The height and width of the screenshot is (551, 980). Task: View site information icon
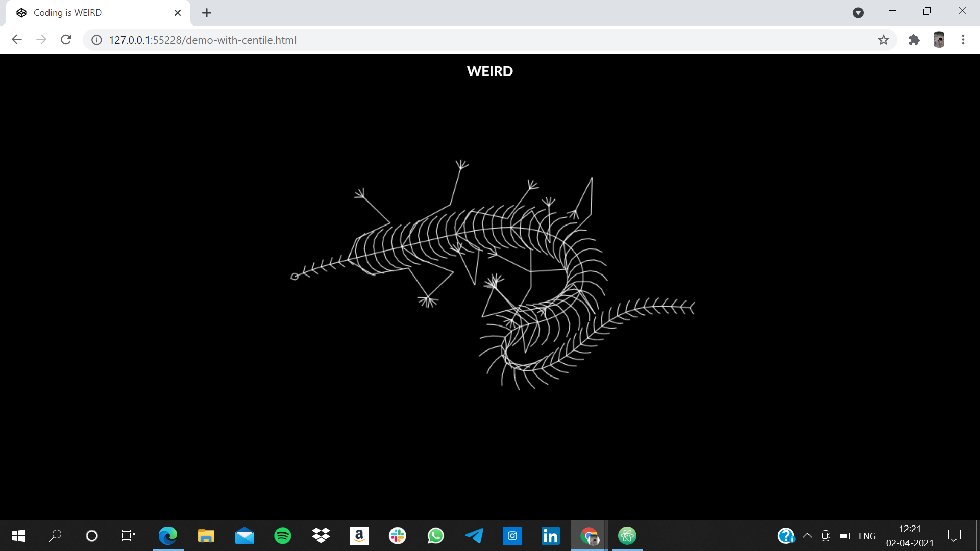point(96,40)
